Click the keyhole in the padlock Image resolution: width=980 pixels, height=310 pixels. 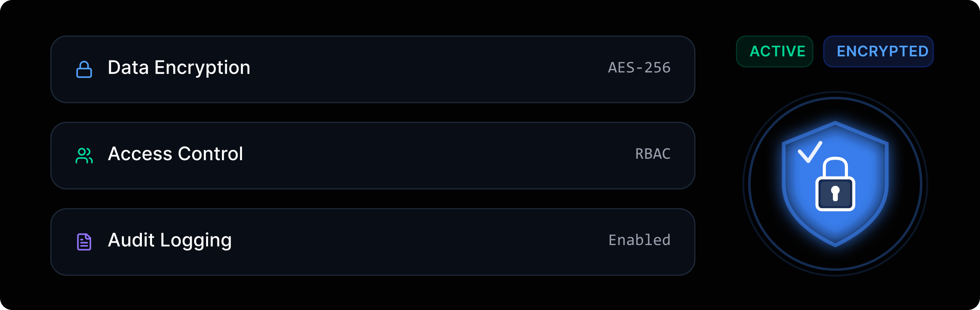tap(835, 193)
